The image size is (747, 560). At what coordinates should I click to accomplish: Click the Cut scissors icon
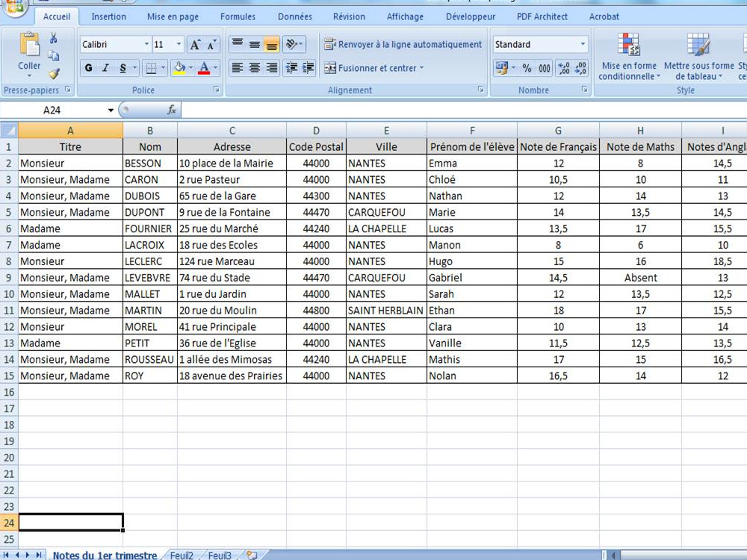pyautogui.click(x=53, y=38)
